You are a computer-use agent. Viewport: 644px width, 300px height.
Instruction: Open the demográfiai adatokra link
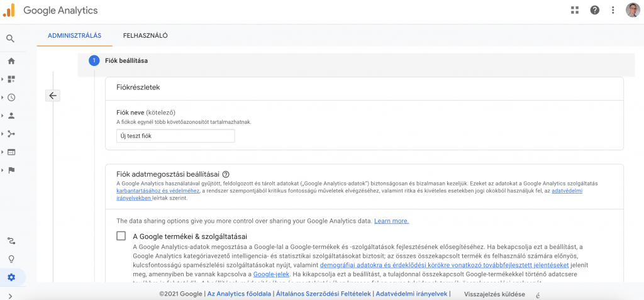click(444, 265)
